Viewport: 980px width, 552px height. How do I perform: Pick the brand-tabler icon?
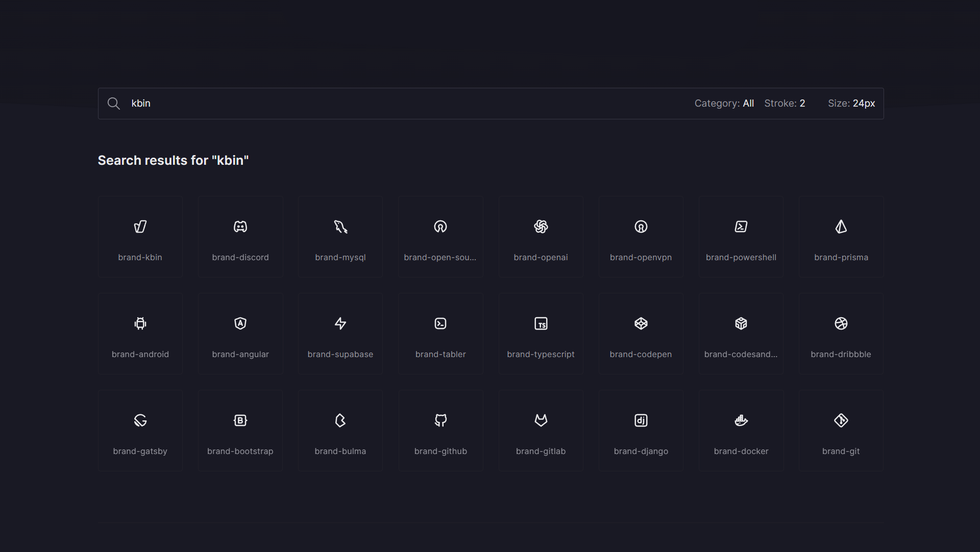(x=440, y=323)
